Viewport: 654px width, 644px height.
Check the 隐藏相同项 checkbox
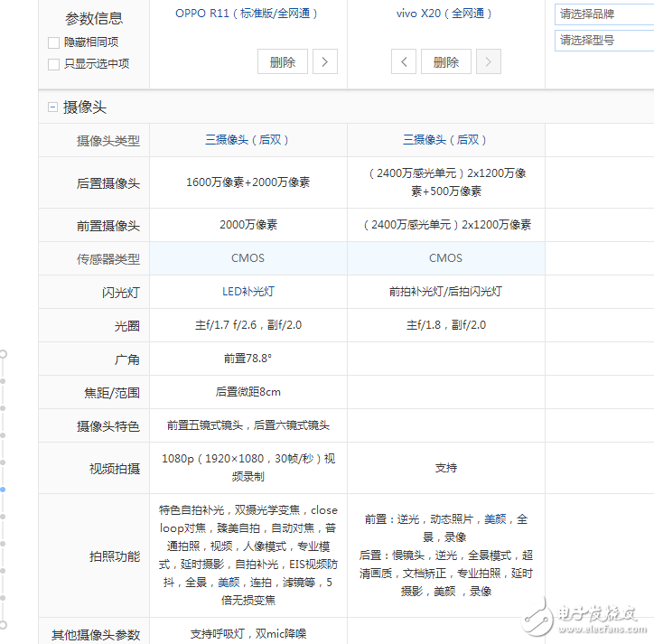tap(54, 42)
